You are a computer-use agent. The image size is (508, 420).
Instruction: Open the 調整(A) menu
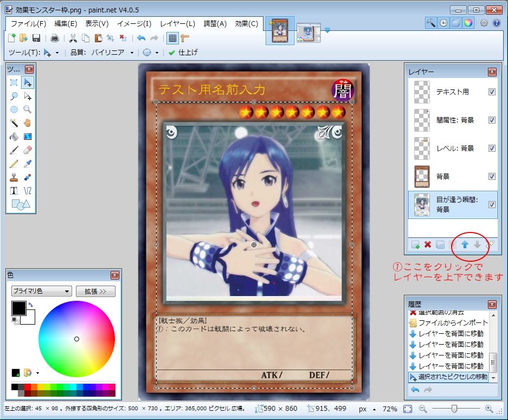215,24
